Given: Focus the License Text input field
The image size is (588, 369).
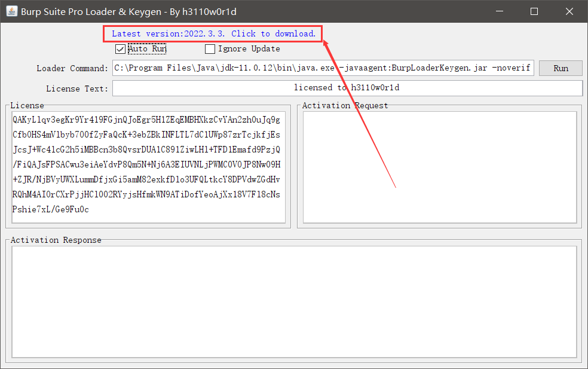Looking at the screenshot, I should pos(347,88).
